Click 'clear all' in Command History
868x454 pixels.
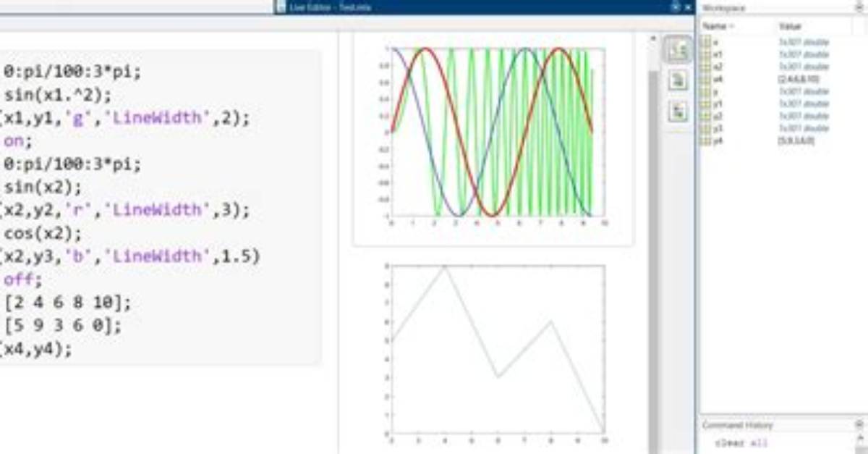pos(741,442)
